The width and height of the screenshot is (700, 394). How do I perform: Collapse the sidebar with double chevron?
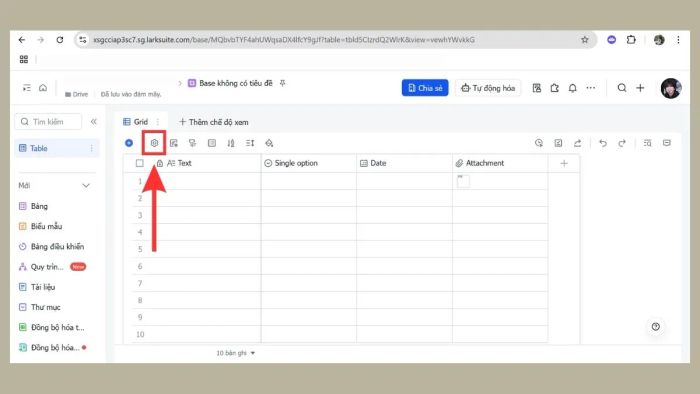[94, 121]
